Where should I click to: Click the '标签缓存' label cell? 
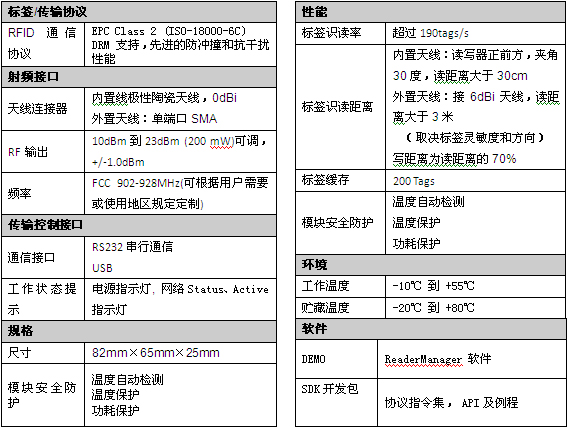340,180
